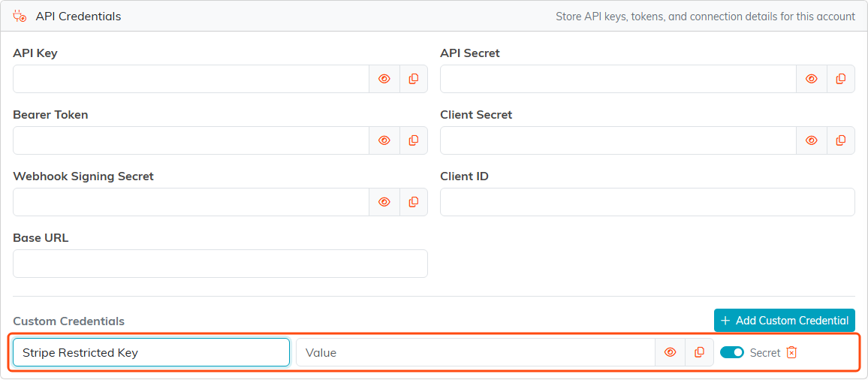Screen dimensions: 868x380
Task: Copy the Bearer Token value
Action: 414,140
